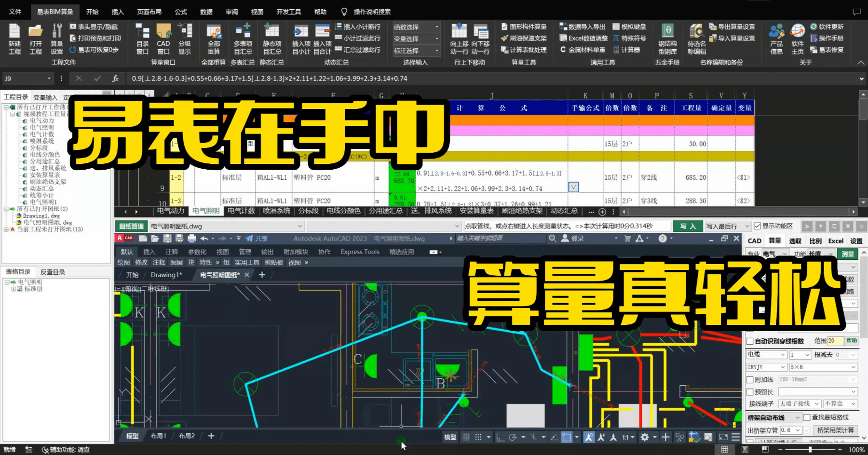Screen dimensions: 868x455
Task: Open AutoCAD workspace settings gear icon
Action: pos(645,437)
